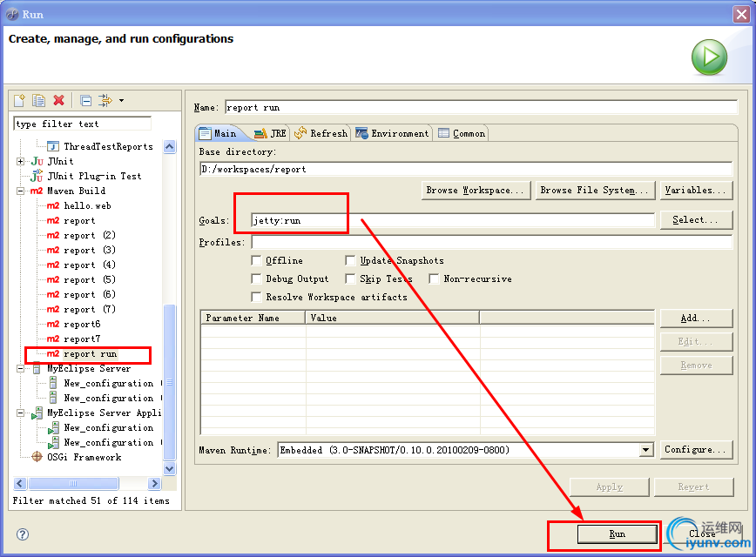Click the Collapse All toolbar icon
Screen dimensions: 756x557
click(86, 100)
